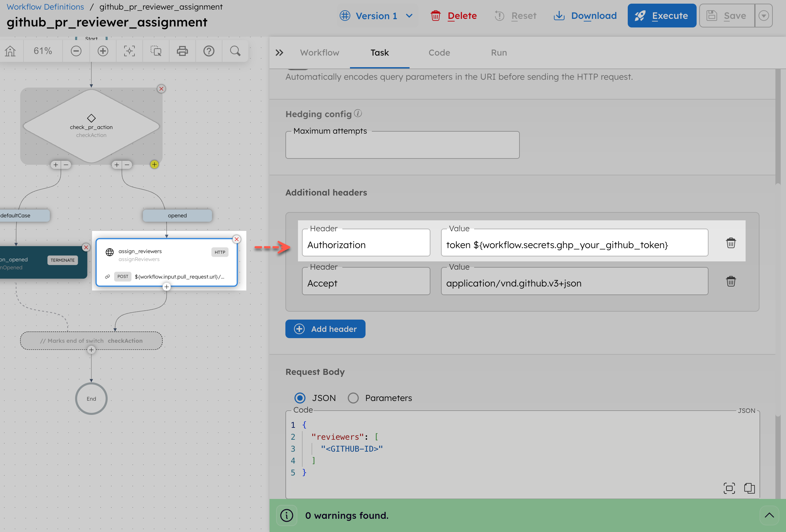Click the search magnifier icon in toolbar
786x532 pixels.
coord(235,51)
